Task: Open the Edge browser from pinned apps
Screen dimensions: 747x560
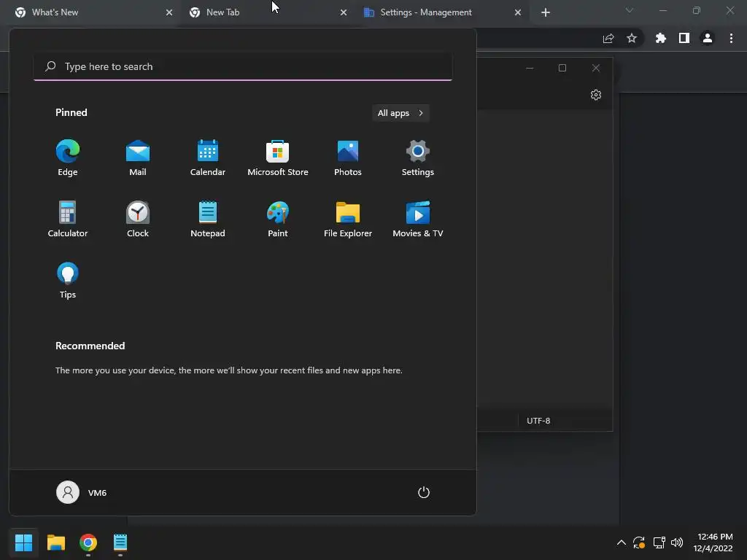Action: click(68, 157)
